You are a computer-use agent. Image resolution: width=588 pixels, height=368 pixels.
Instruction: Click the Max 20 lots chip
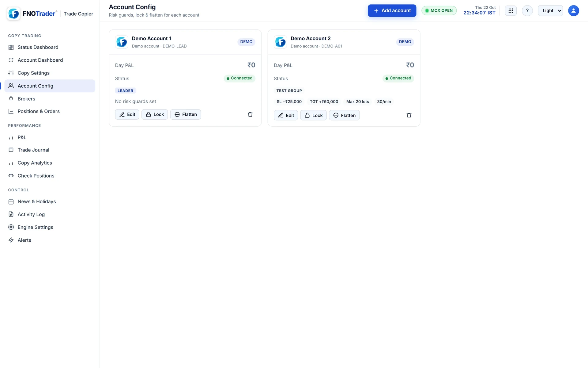358,102
